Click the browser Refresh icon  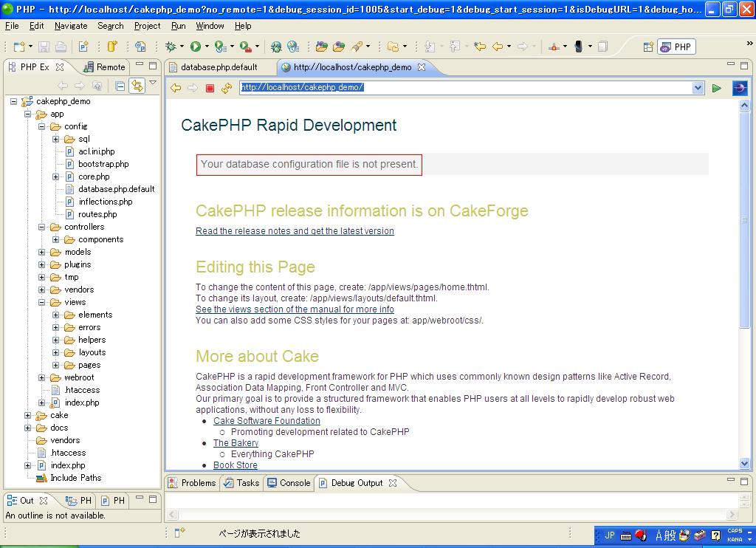tap(227, 88)
